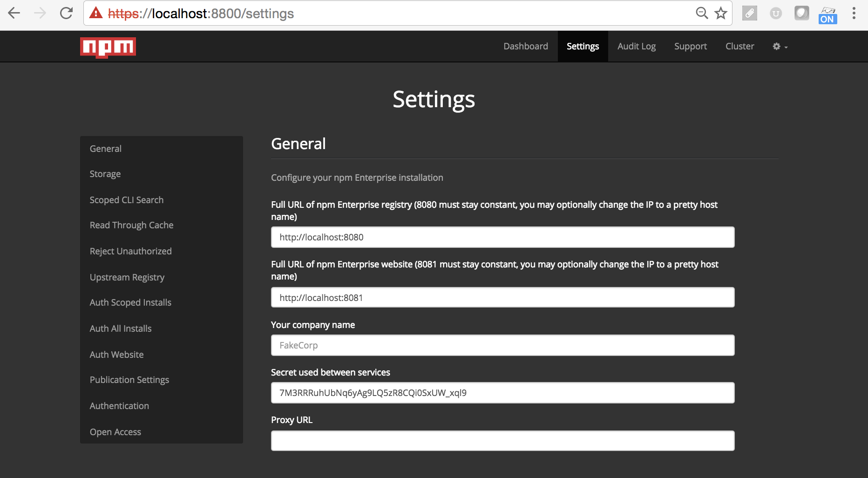Open the Dashboard tab

click(x=526, y=46)
